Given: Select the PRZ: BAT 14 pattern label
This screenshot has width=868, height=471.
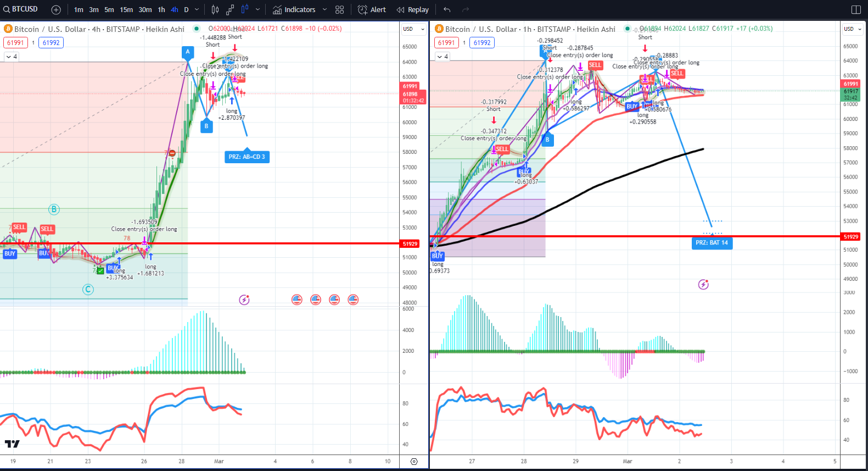Looking at the screenshot, I should click(712, 242).
